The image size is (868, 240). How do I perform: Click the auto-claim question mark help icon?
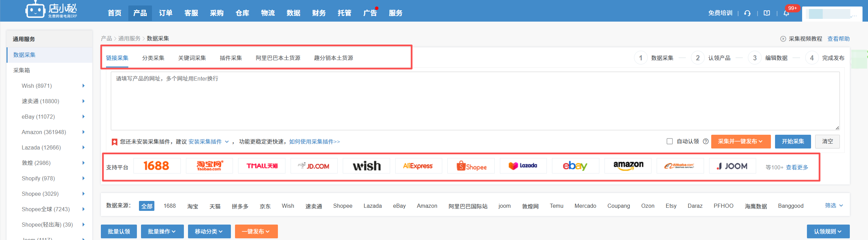[x=706, y=141]
